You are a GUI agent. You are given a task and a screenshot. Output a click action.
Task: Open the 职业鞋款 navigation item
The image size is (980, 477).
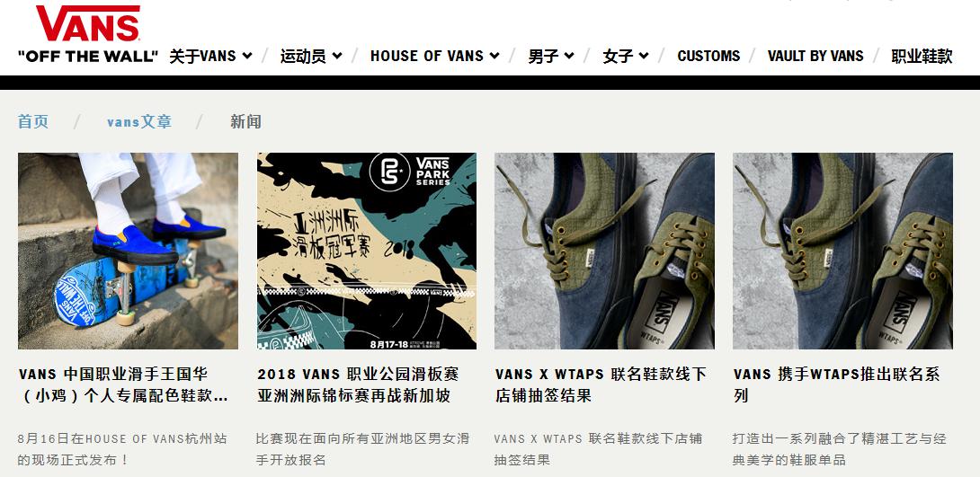point(922,57)
